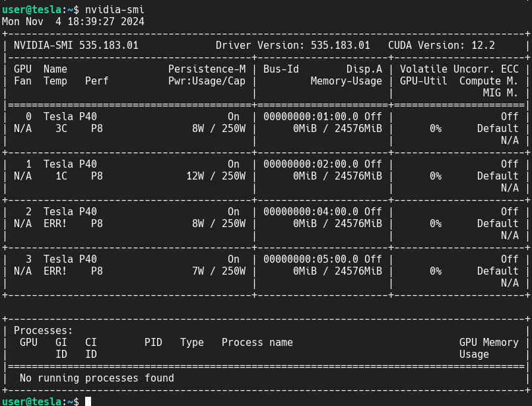This screenshot has height=406, width=532.
Task: Click GPU 0 bus id 00000000:01:00.0
Action: pos(311,116)
